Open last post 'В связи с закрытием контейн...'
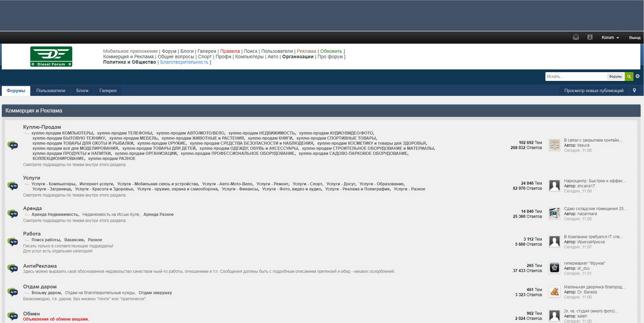Image resolution: width=644 pixels, height=323 pixels. (593, 140)
